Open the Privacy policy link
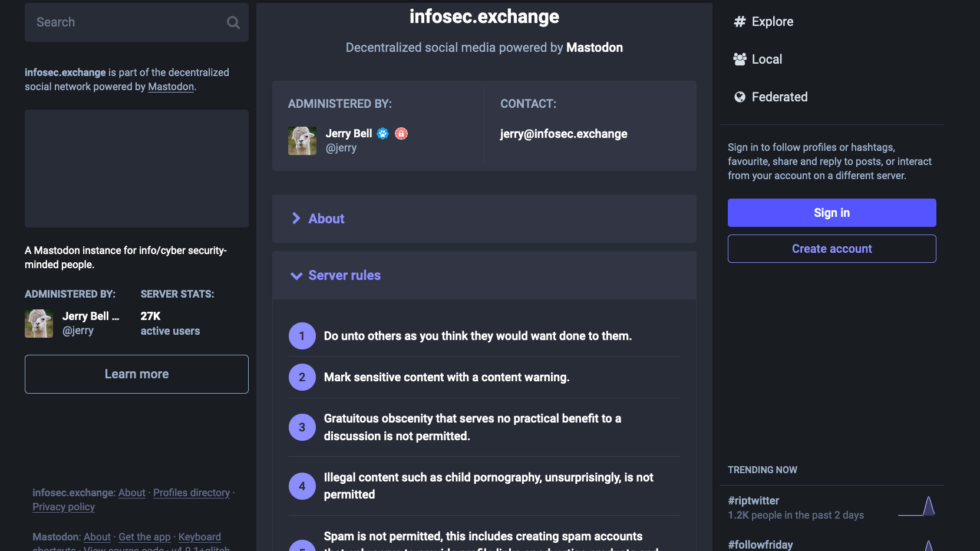The height and width of the screenshot is (551, 980). (63, 507)
